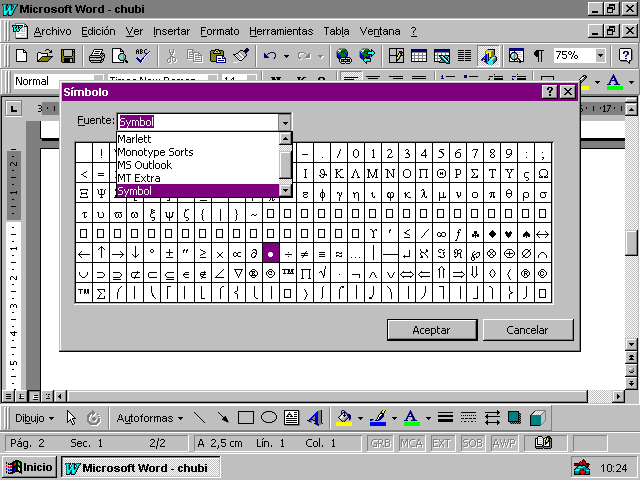This screenshot has width=640, height=480.
Task: Expand fill color options arrow
Action: pyautogui.click(x=360, y=418)
